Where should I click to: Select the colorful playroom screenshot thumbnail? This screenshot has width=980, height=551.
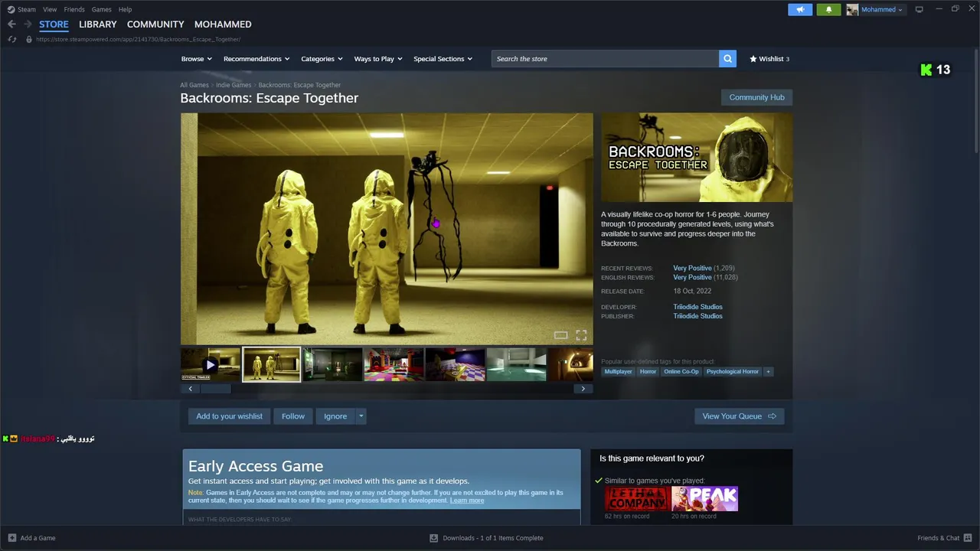pos(394,365)
